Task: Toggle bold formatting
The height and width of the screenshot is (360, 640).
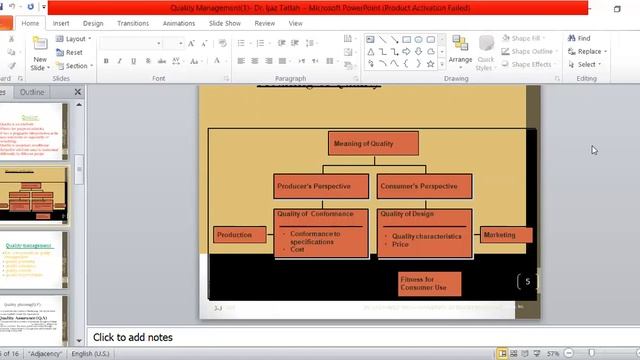Action: click(x=106, y=61)
